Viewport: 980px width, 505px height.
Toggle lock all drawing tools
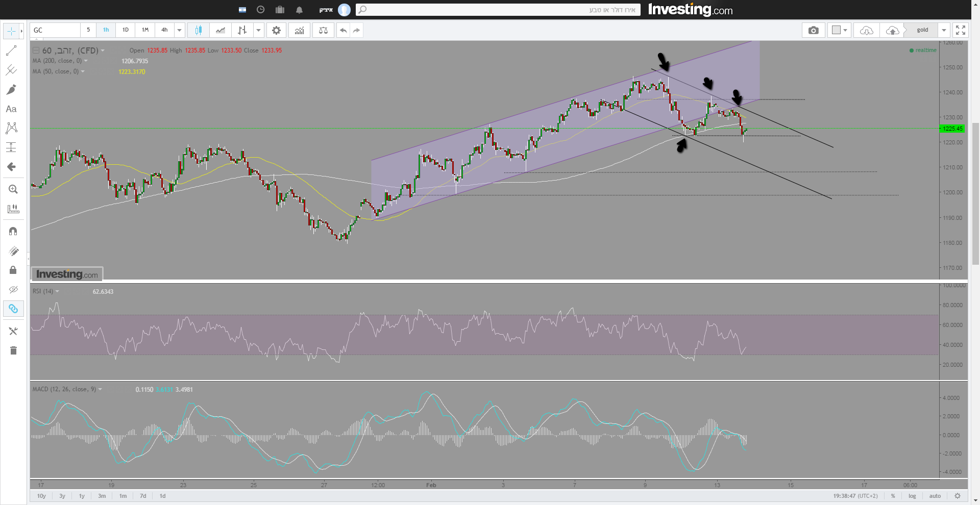13,270
